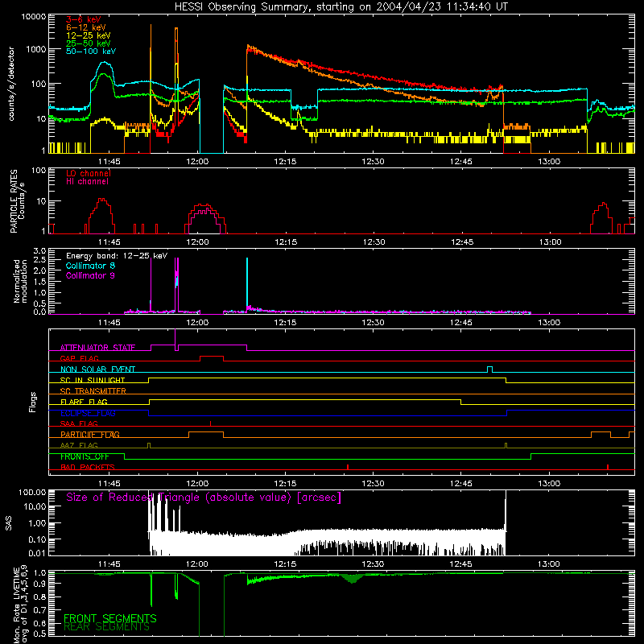The width and height of the screenshot is (644, 644).
Task: Click the SC IN SUNLIGHT flag label
Action: click(x=93, y=380)
